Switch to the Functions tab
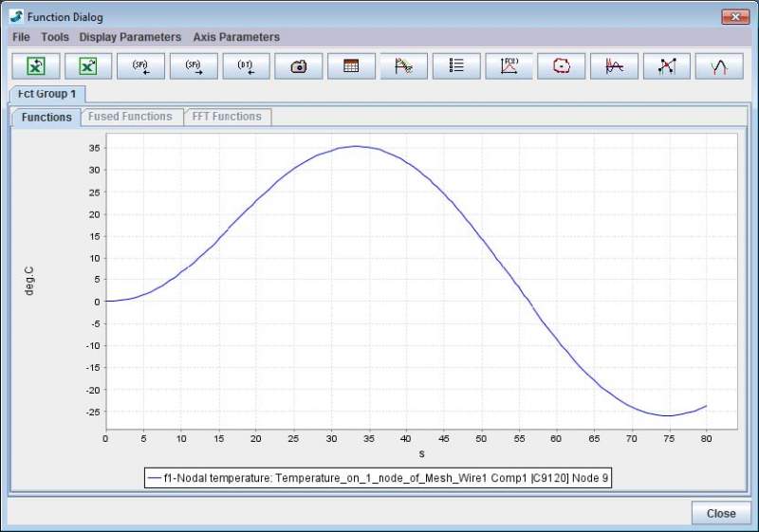759x532 pixels. tap(46, 117)
